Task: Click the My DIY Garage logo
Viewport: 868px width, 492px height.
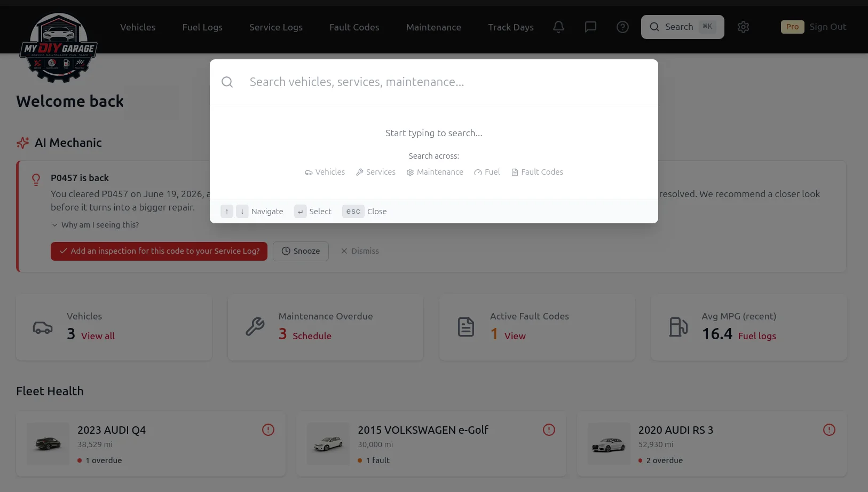Action: click(59, 47)
